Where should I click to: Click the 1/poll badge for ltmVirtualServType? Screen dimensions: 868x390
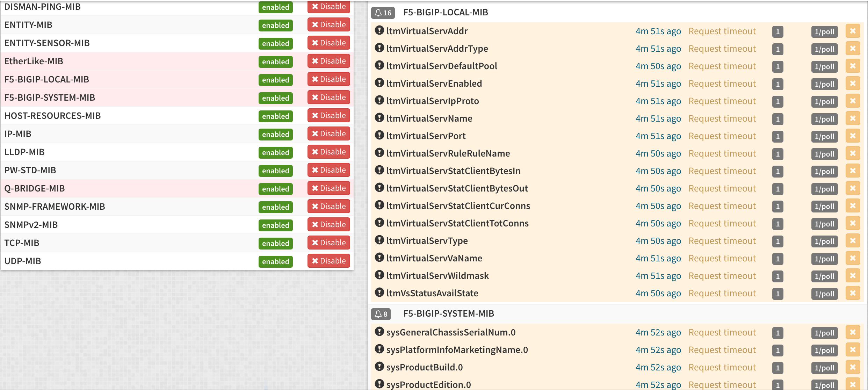825,241
